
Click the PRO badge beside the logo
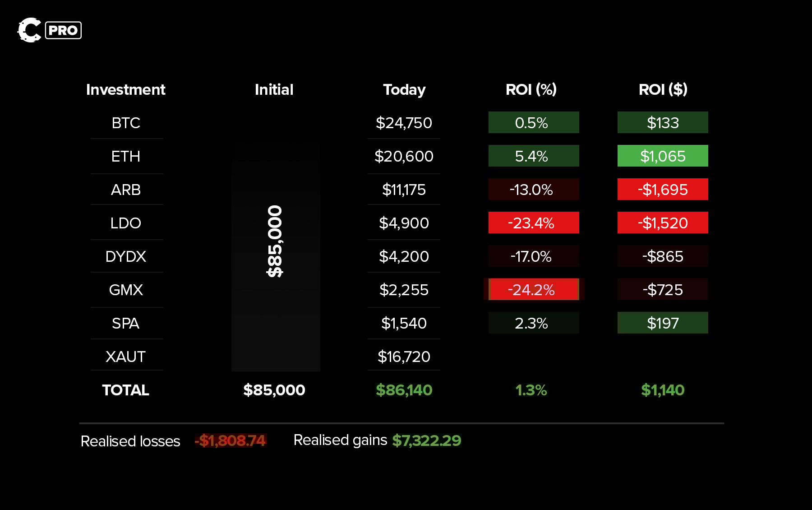tap(63, 30)
